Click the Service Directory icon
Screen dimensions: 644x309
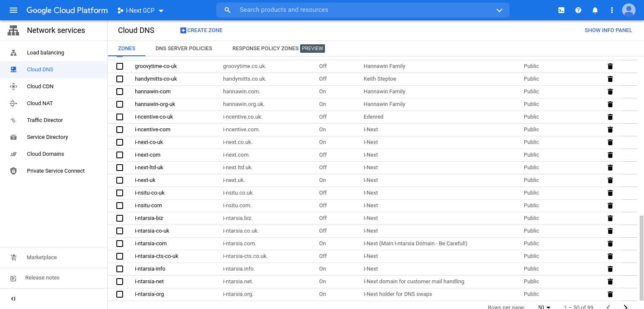point(13,137)
